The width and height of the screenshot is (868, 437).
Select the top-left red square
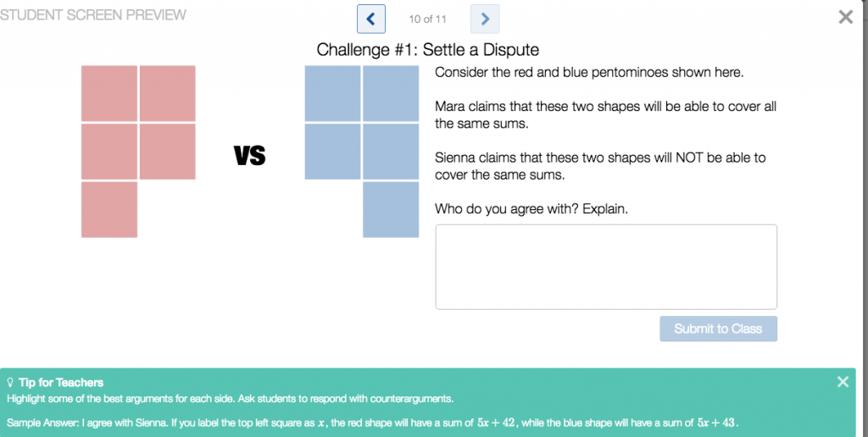109,93
